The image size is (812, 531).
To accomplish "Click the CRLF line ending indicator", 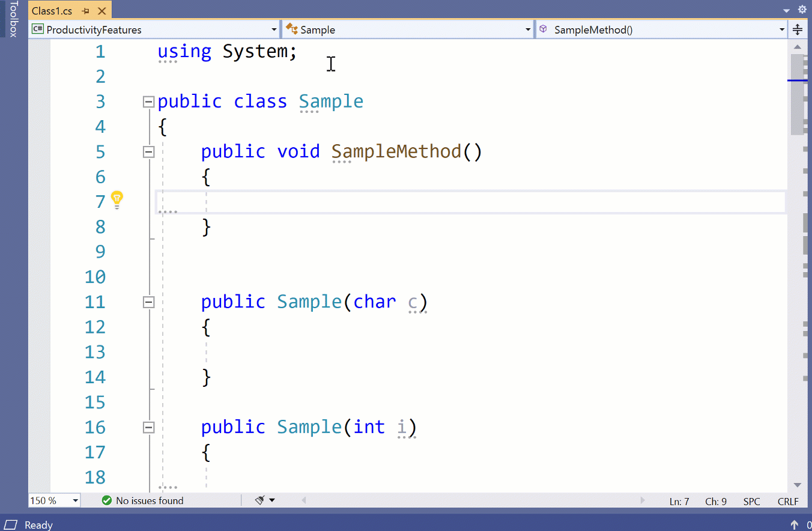I will (x=787, y=501).
